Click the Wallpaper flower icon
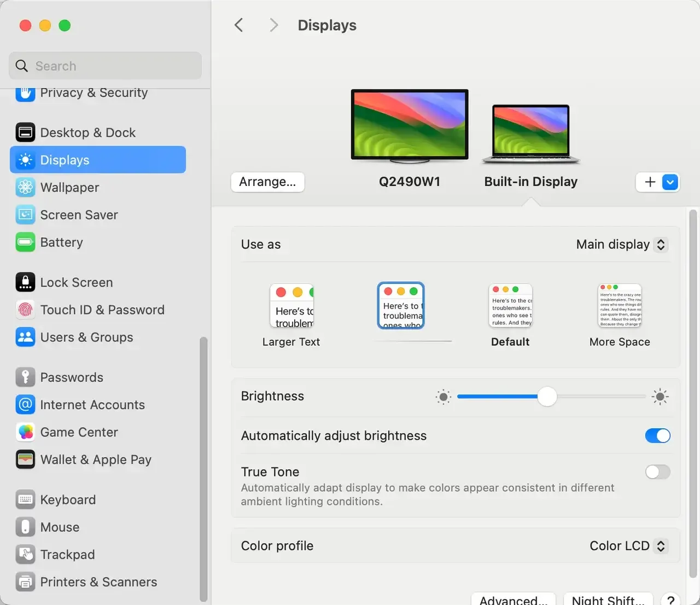The width and height of the screenshot is (700, 605). [x=25, y=187]
